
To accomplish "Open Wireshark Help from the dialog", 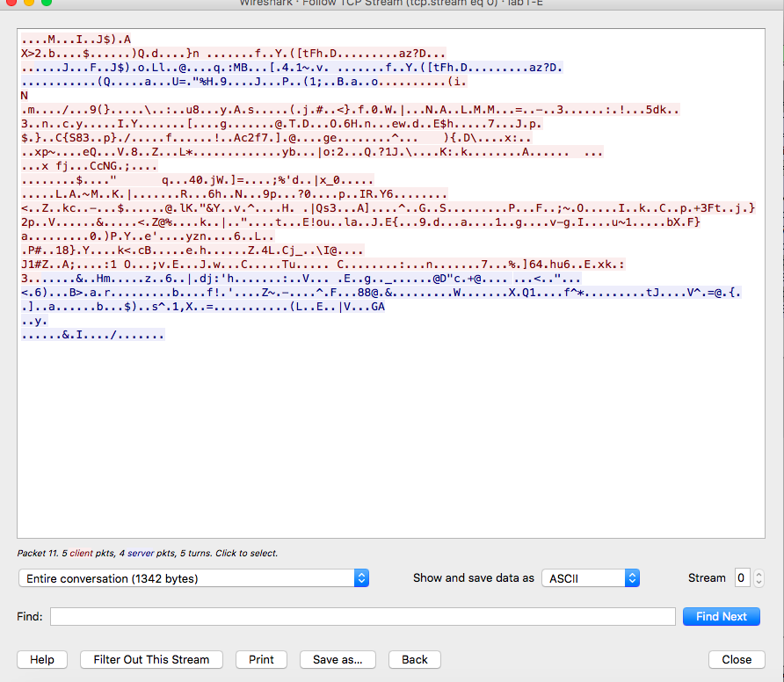I will click(41, 659).
